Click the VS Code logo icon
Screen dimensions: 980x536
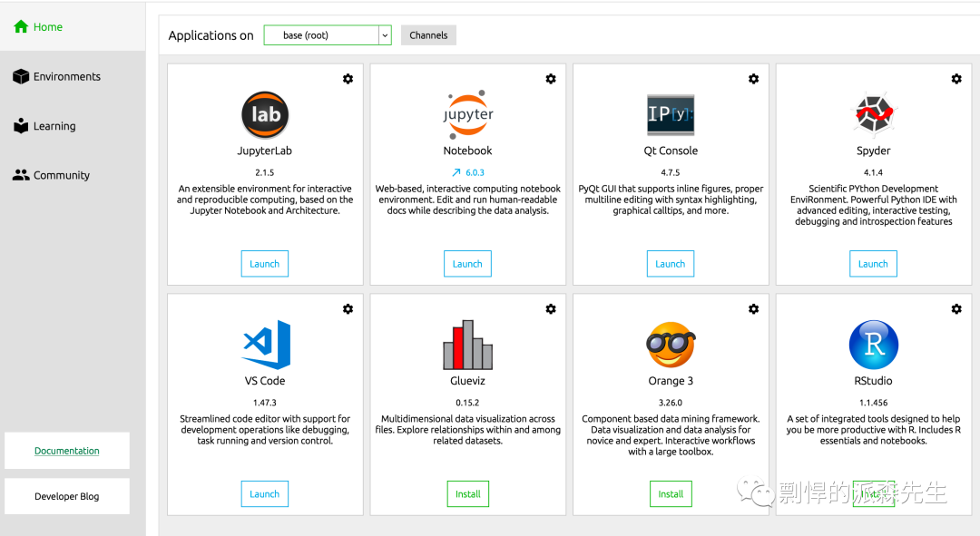(x=265, y=345)
